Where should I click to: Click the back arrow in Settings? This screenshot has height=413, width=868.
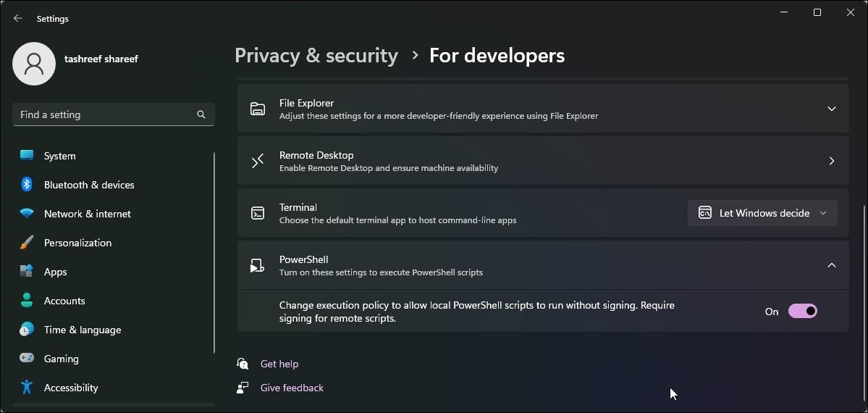[x=17, y=18]
